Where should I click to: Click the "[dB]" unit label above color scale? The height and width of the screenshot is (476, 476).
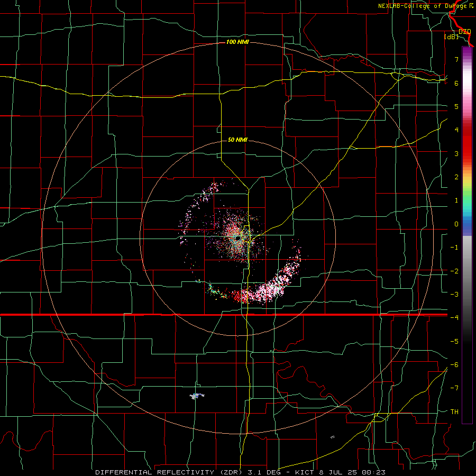[451, 37]
